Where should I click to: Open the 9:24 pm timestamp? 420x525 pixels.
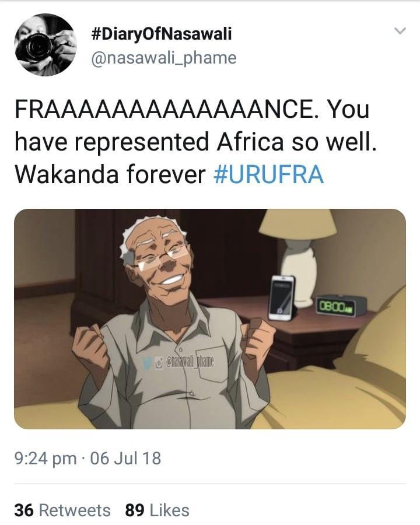45,458
